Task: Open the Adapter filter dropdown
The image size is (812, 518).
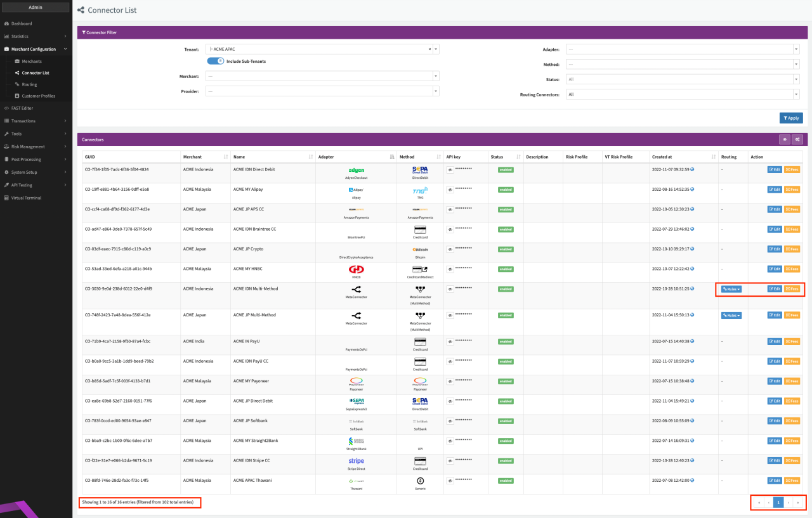Action: point(682,49)
